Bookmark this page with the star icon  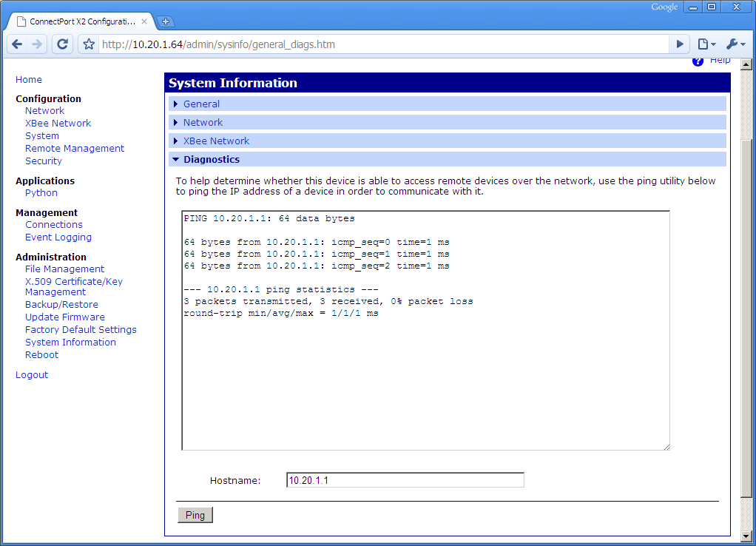point(89,44)
